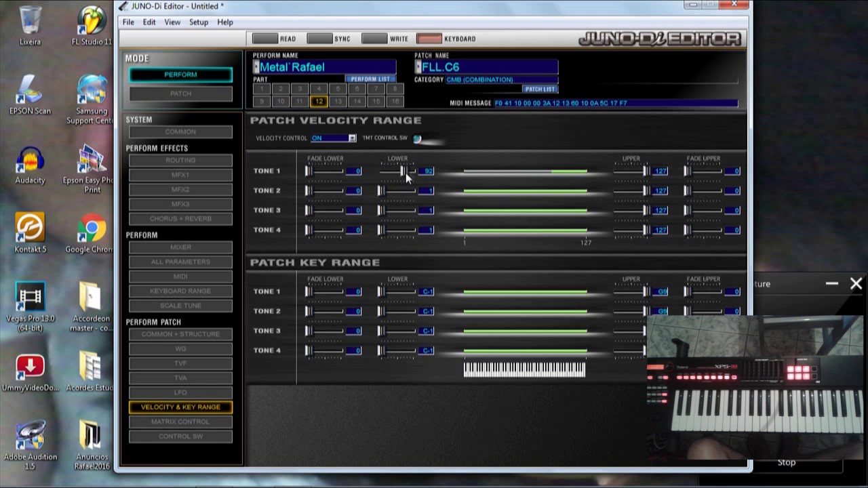Toggle the red KEYBOARD button
This screenshot has height=488, width=868.
[429, 39]
